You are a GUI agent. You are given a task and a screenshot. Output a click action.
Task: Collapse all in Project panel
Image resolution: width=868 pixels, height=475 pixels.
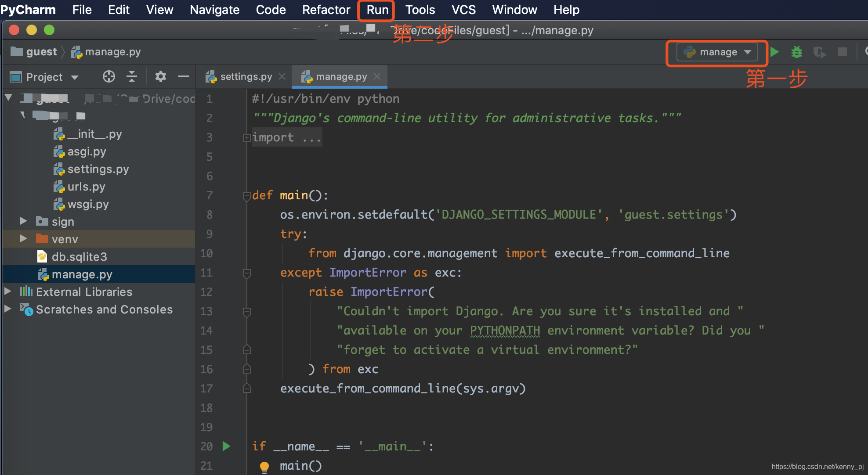pyautogui.click(x=131, y=76)
